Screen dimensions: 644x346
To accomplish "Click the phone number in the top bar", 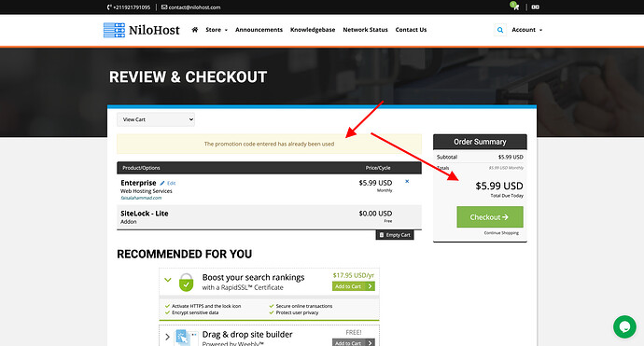I will [132, 7].
